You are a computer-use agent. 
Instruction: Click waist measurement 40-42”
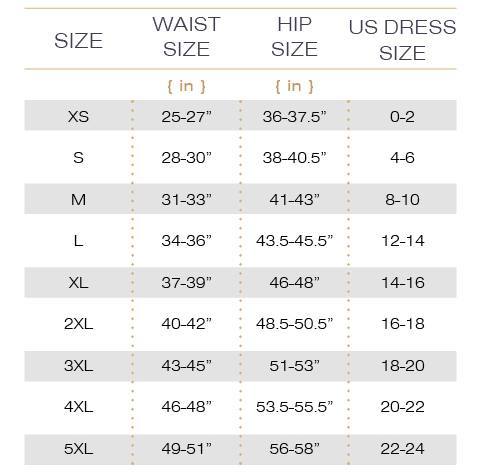tap(186, 323)
